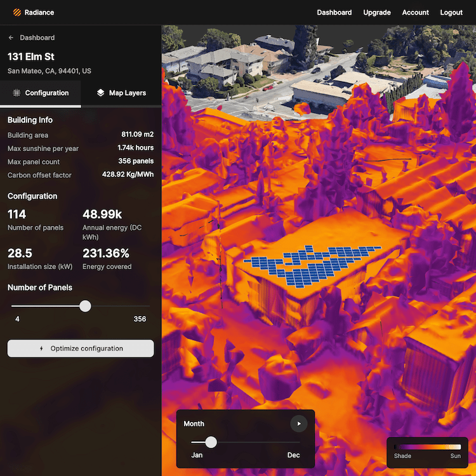Screen dimensions: 476x476
Task: Click the 811.09 m2 building area value
Action: tap(137, 134)
